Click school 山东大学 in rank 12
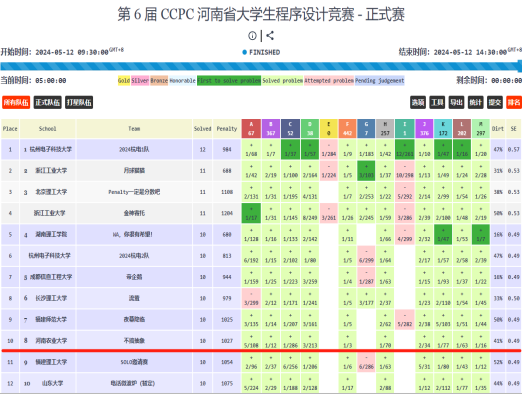Image resolution: width=522 pixels, height=394 pixels. (52, 383)
